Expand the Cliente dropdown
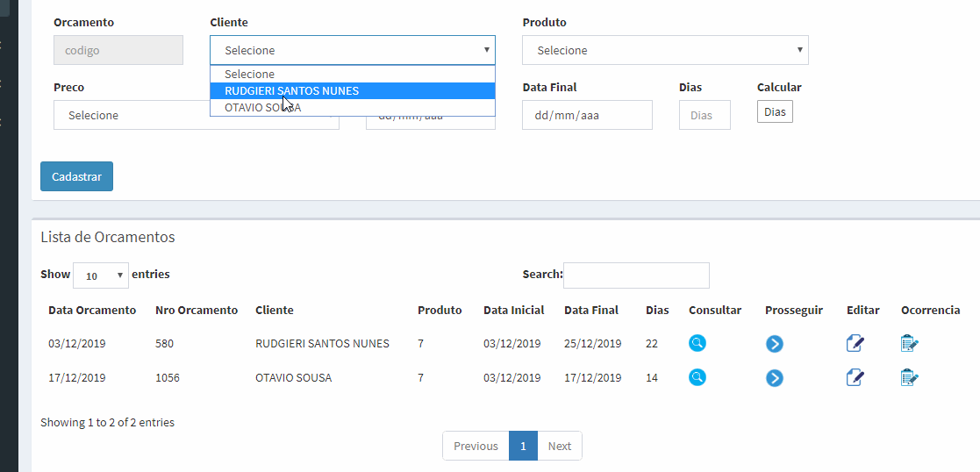This screenshot has height=472, width=980. tap(353, 50)
